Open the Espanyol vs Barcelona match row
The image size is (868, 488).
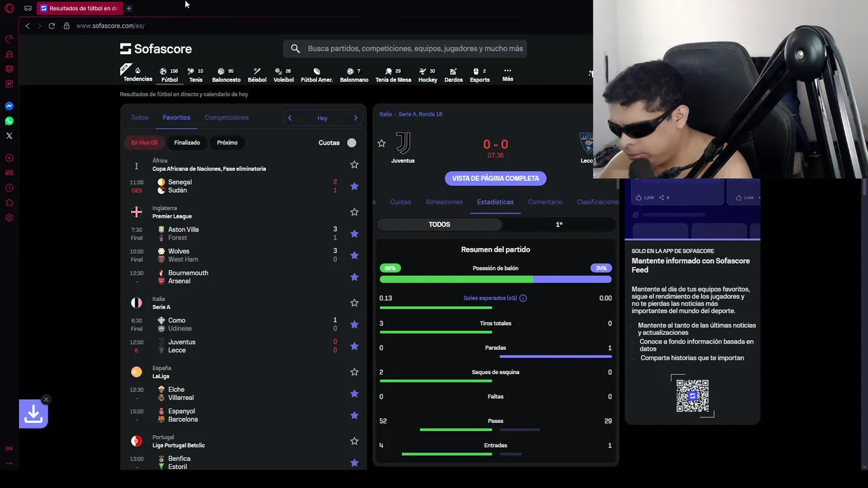point(244,415)
